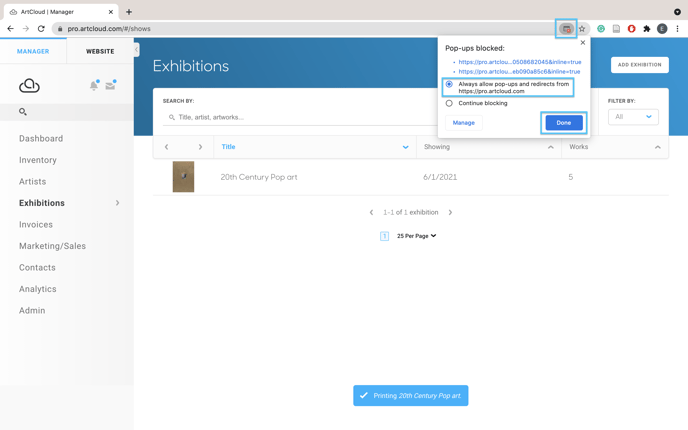Viewport: 688px width, 430px height.
Task: Open Marketing/Sales in the sidebar
Action: click(52, 246)
